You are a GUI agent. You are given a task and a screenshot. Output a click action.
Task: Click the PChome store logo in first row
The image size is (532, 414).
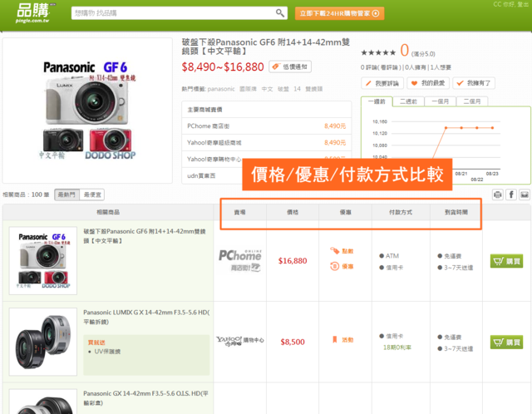[240, 260]
